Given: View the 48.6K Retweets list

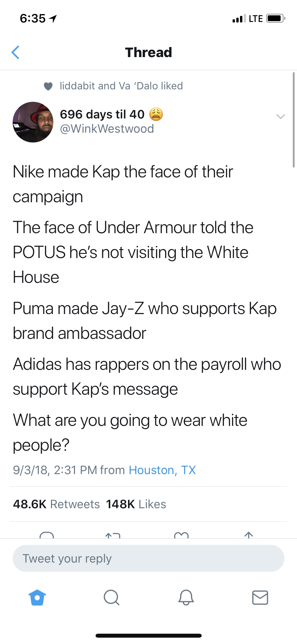Looking at the screenshot, I should pyautogui.click(x=56, y=504).
